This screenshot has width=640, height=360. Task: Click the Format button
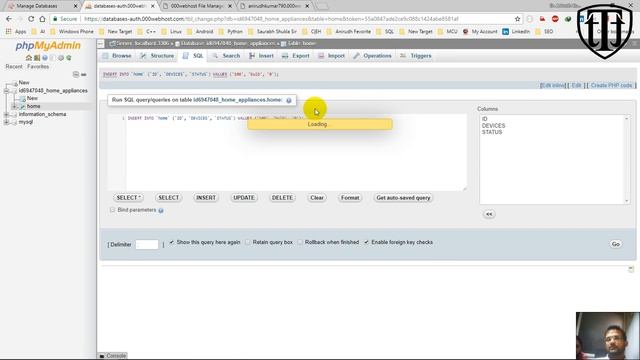tap(350, 198)
